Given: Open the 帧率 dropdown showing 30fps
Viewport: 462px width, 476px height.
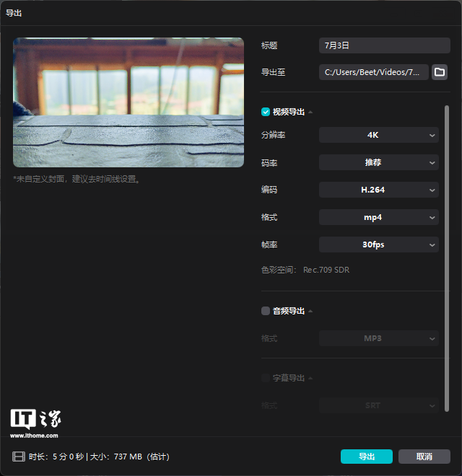Looking at the screenshot, I should pyautogui.click(x=378, y=244).
